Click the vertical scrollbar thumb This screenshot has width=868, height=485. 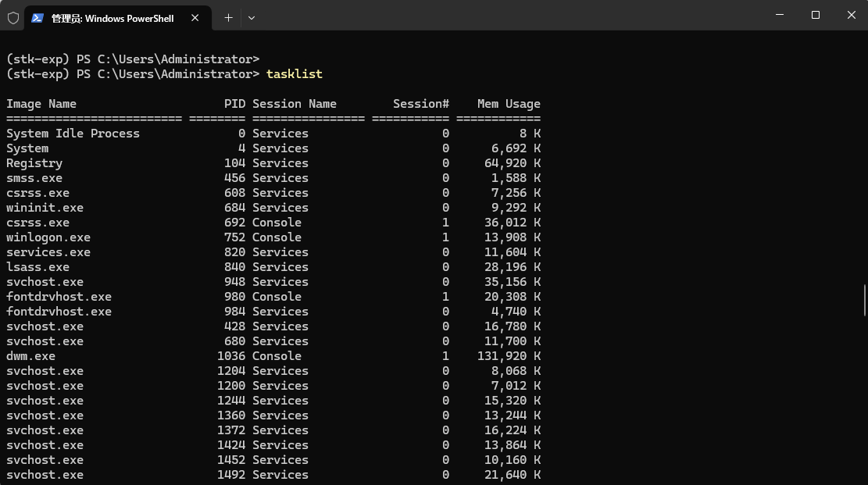pyautogui.click(x=863, y=301)
